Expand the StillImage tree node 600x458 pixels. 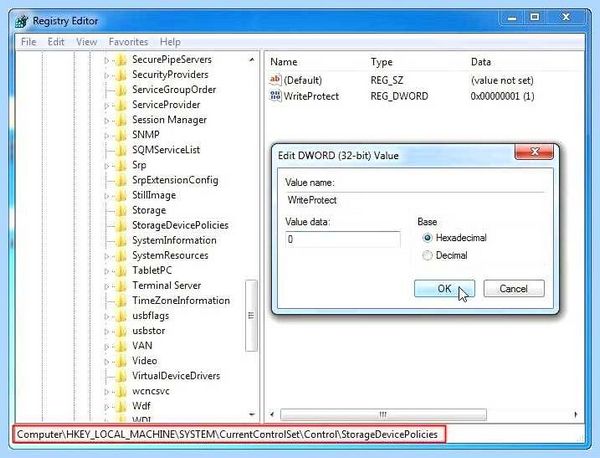point(107,196)
